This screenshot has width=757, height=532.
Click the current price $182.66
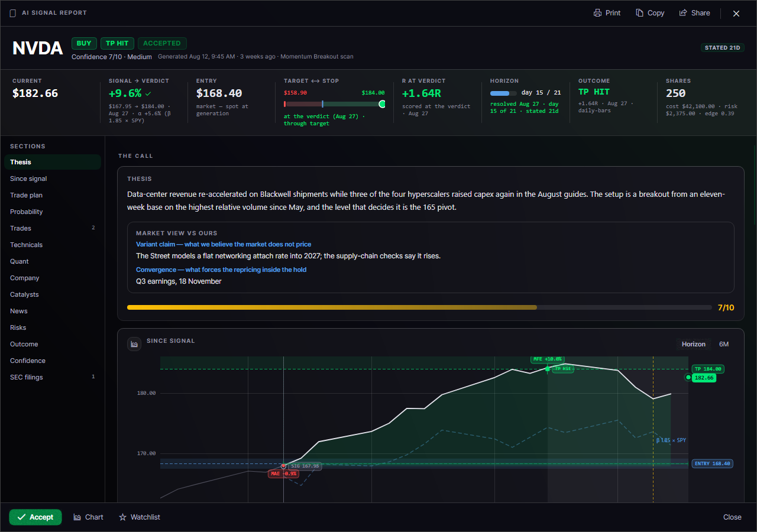[x=35, y=93]
